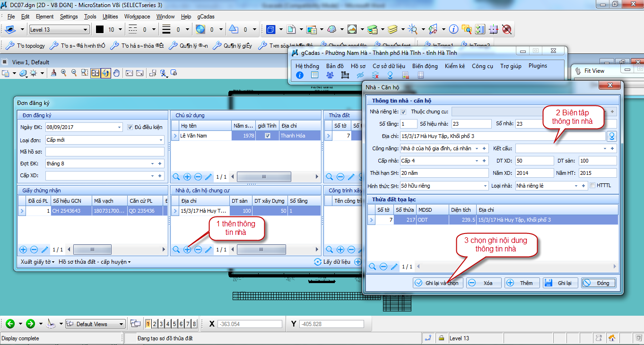Click the green back arrow in bottom toolbar
644x345 pixels.
point(10,324)
